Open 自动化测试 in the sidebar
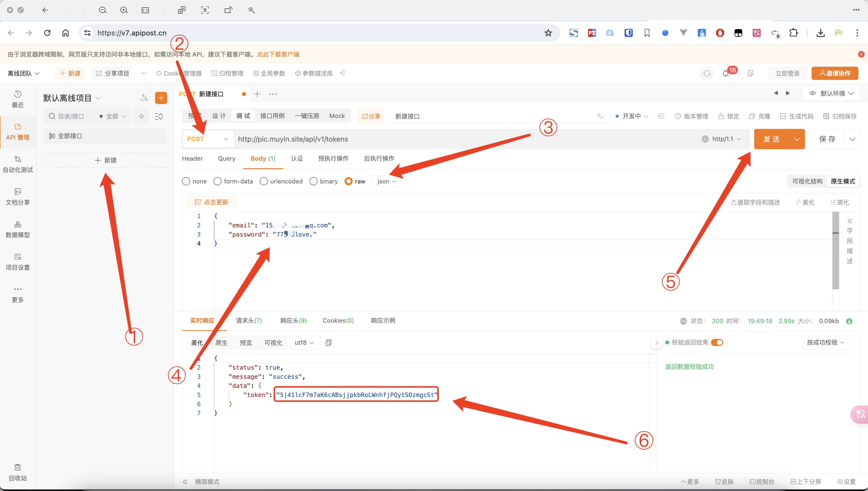 [x=17, y=164]
